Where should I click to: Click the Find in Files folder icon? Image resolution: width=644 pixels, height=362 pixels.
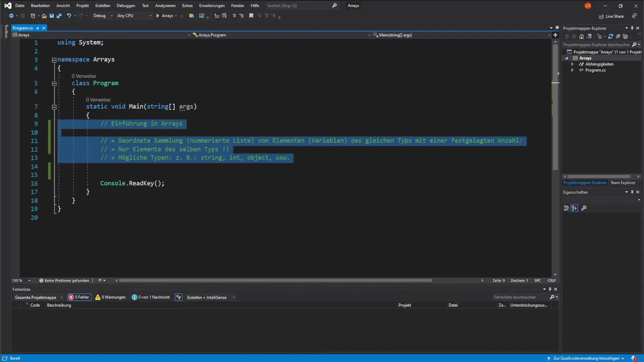(x=192, y=16)
